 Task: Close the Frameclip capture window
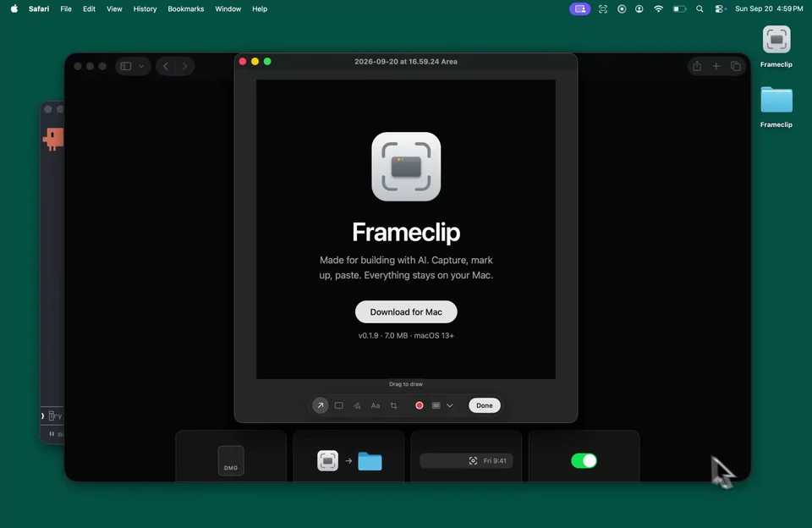tap(243, 61)
